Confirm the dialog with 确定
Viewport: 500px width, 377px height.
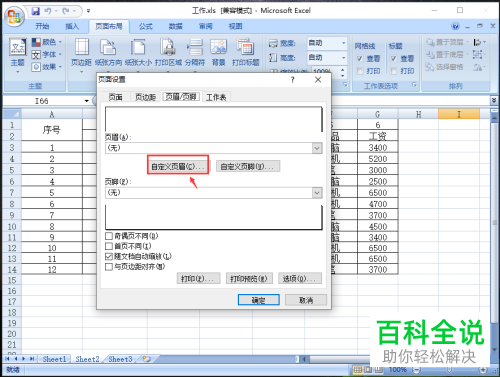[259, 300]
